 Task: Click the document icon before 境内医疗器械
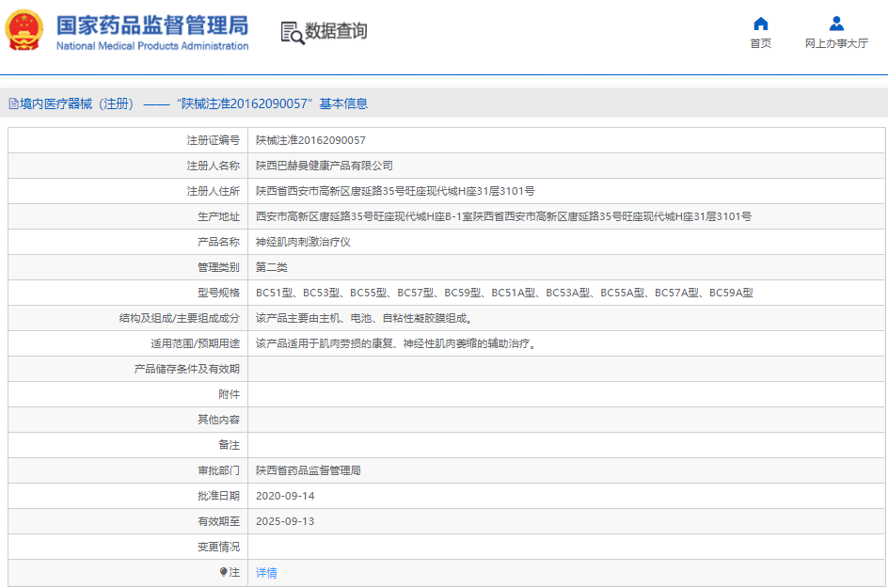(13, 103)
